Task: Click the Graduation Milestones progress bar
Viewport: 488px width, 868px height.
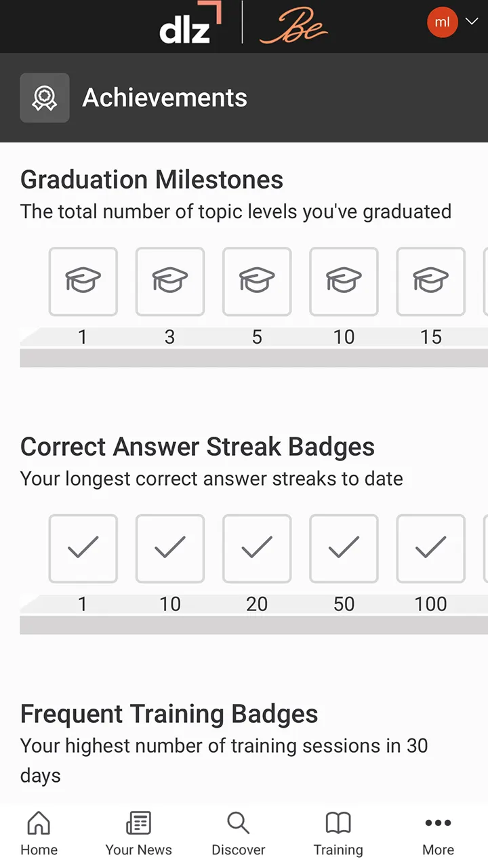Action: [x=253, y=358]
